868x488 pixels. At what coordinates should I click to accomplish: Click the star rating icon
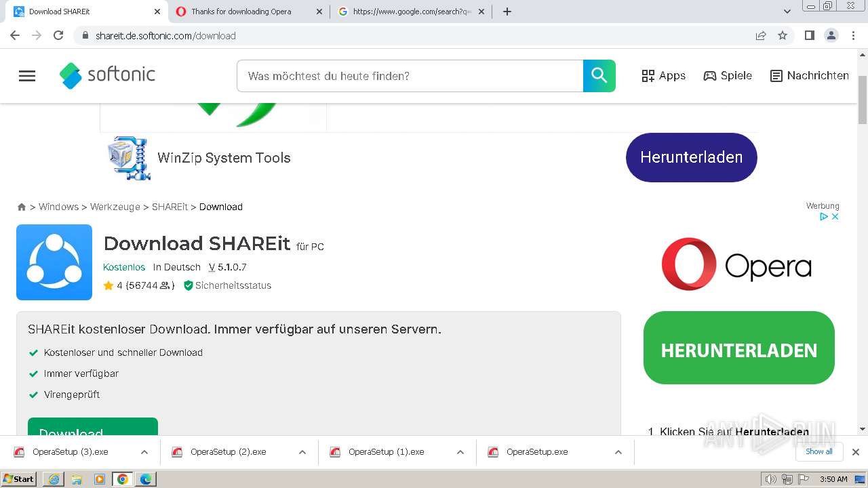coord(108,285)
